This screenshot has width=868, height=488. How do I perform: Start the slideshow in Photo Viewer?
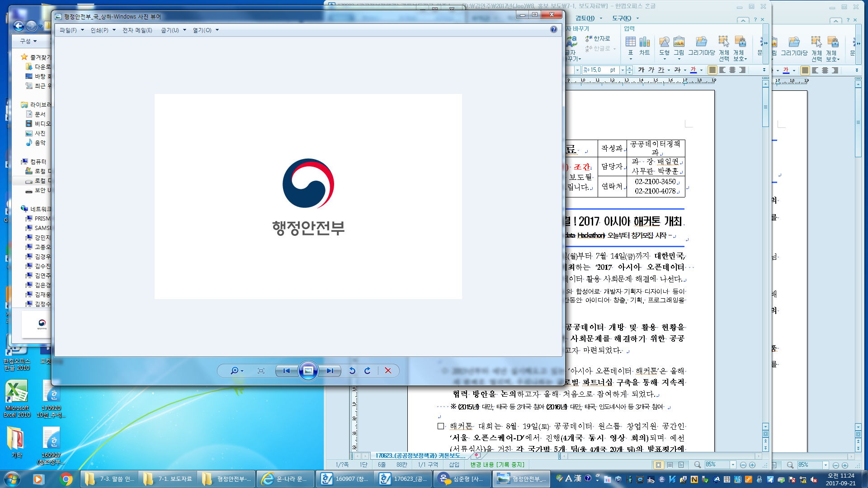coord(308,371)
